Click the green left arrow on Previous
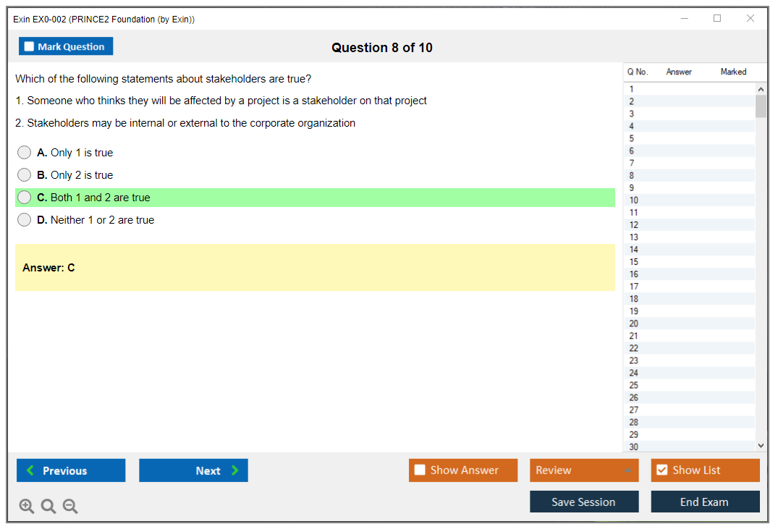 [30, 470]
